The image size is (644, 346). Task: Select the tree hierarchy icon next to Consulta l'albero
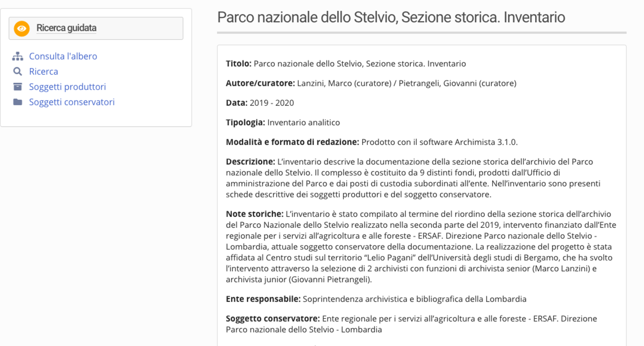(x=18, y=56)
